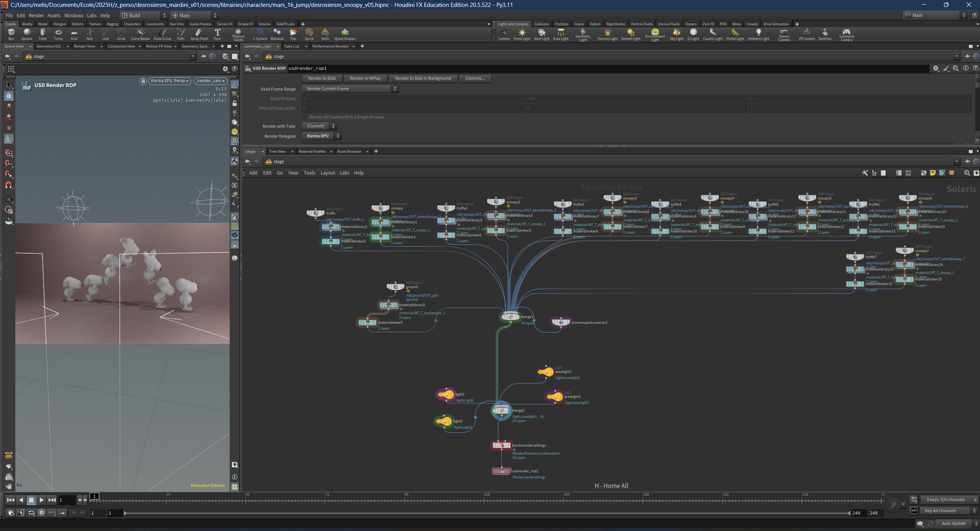Open the Main take selector in the top right
980x531 pixels.
tap(935, 15)
